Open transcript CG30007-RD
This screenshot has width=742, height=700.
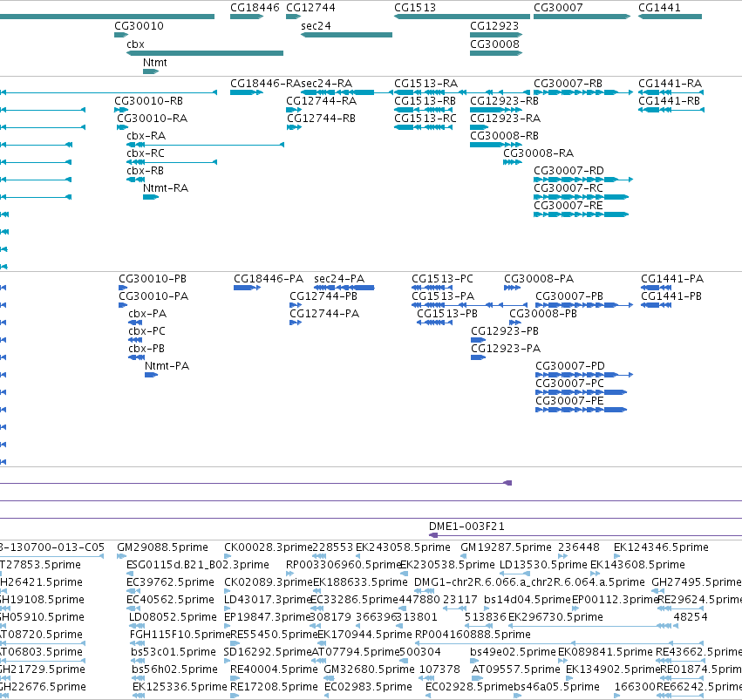click(568, 171)
